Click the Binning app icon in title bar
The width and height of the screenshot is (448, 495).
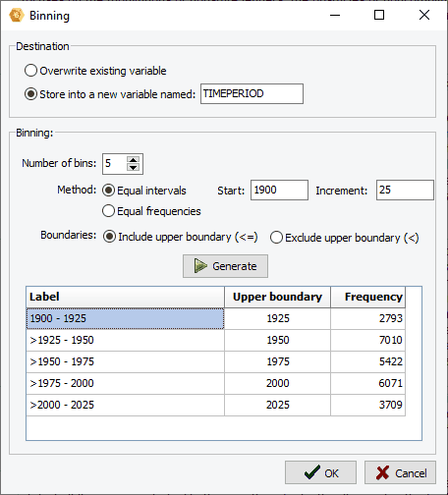(17, 15)
